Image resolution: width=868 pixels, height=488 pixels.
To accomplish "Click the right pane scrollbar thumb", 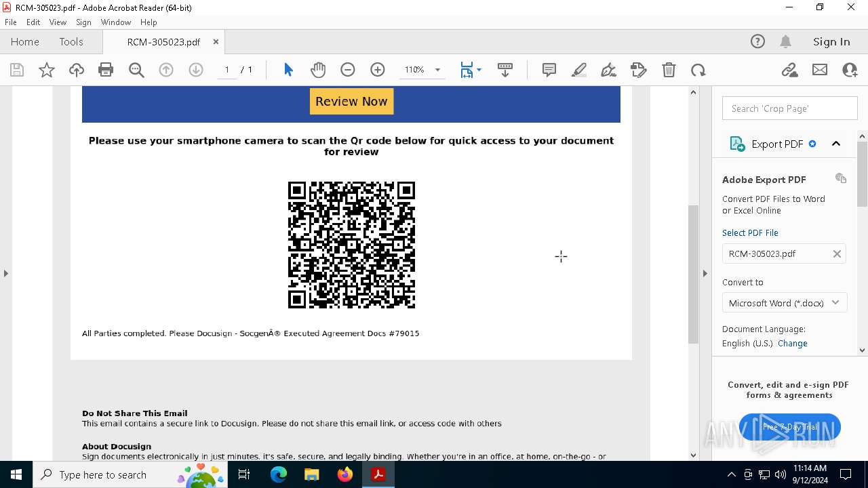I will [x=862, y=174].
